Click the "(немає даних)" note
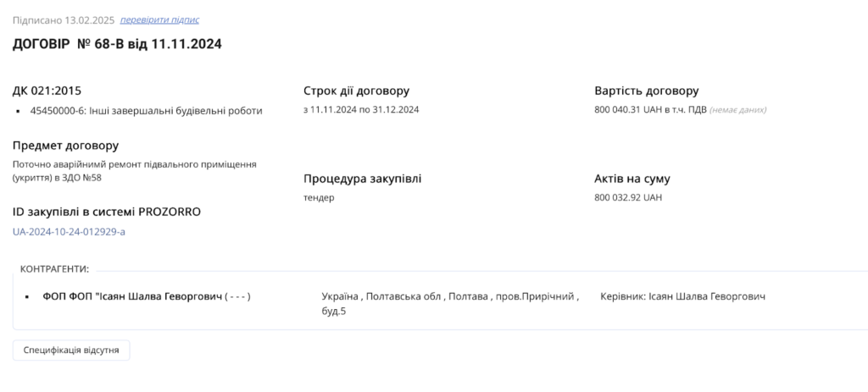Screen dimensions: 868x392 [x=737, y=110]
